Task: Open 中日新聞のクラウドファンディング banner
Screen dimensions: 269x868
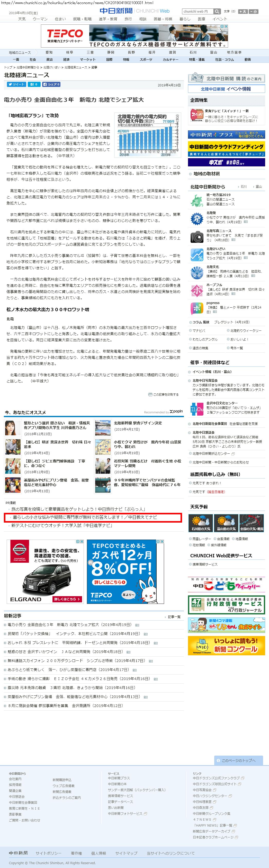Action: click(x=227, y=149)
